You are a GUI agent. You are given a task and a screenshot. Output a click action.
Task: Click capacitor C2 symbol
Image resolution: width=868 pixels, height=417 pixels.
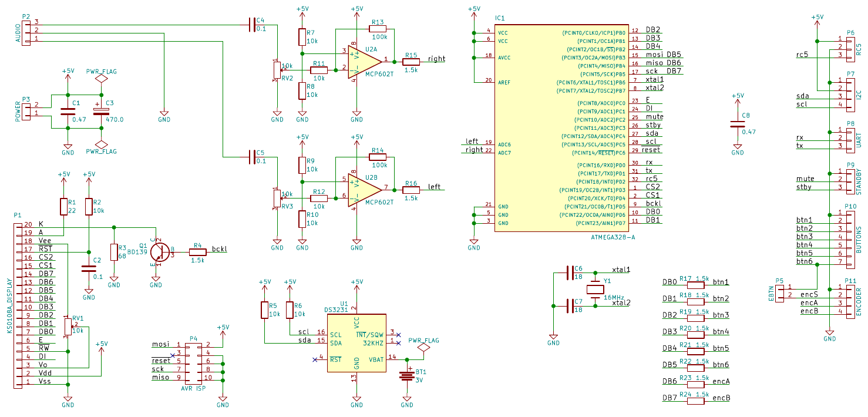tap(89, 268)
